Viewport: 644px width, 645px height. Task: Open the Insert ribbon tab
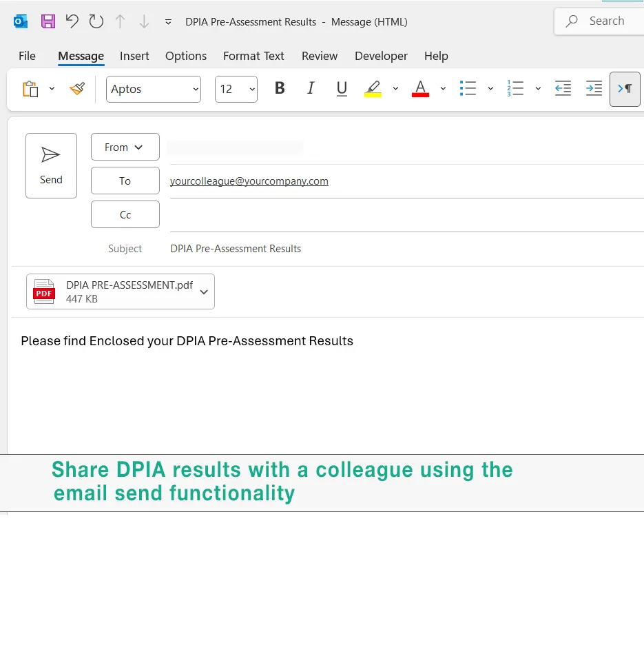(x=134, y=56)
